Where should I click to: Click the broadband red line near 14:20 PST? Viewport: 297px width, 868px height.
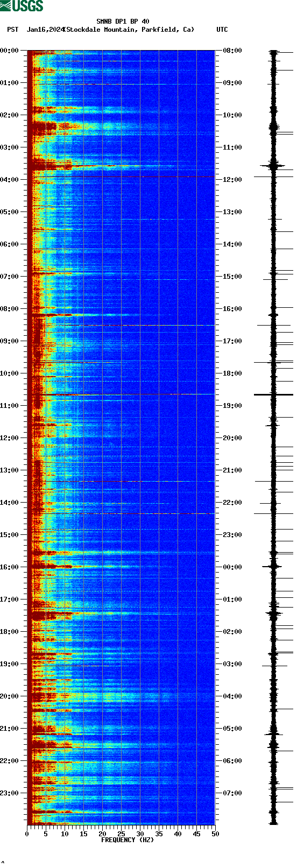point(121,513)
